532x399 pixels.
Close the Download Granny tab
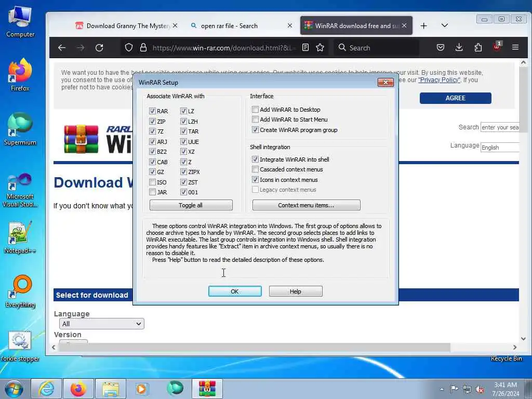pyautogui.click(x=175, y=25)
